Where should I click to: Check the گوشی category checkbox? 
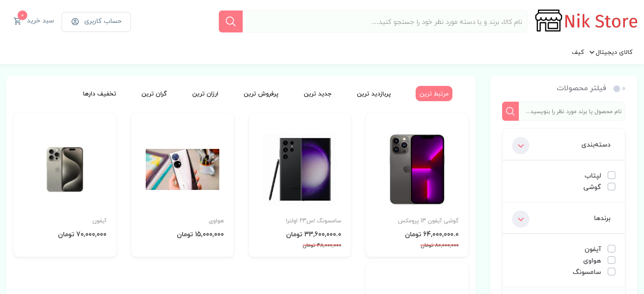coord(612,187)
